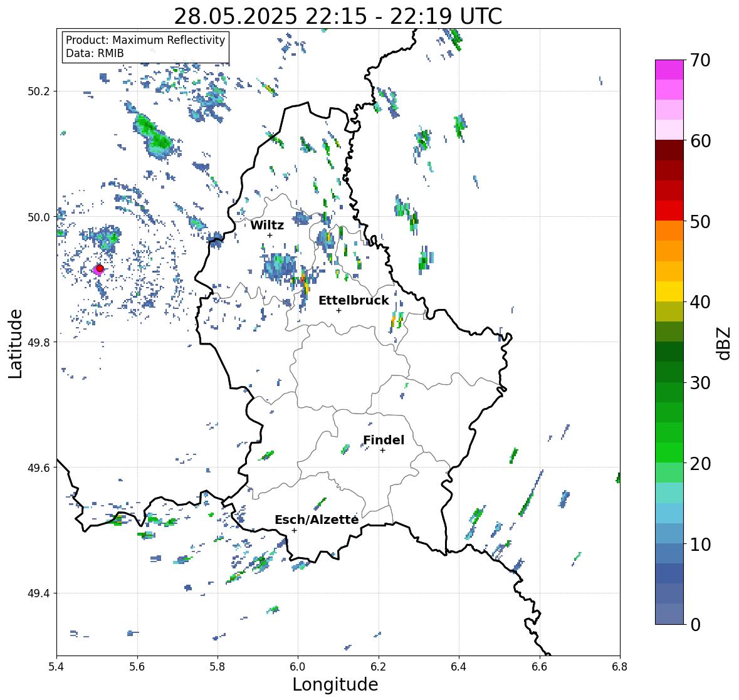Click the plus marker right of Findel
Viewport: 739px width, 700px height.
383,451
